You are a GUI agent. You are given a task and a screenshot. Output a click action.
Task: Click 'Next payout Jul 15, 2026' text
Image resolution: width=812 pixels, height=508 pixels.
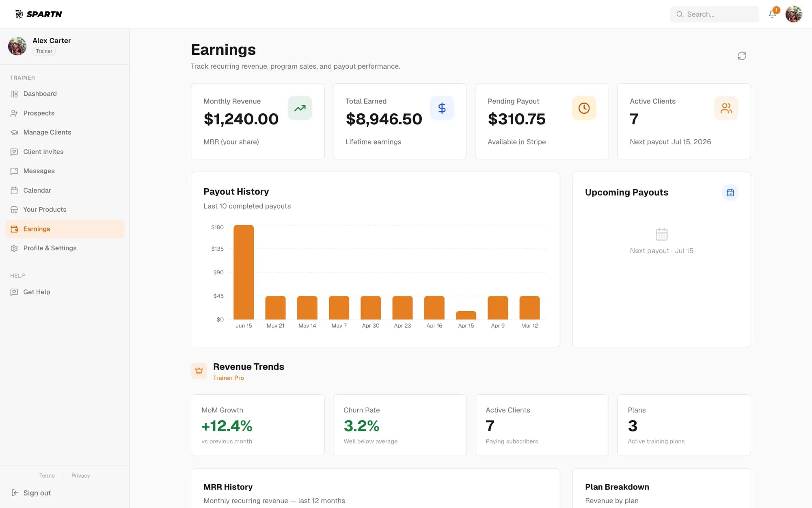[670, 142]
